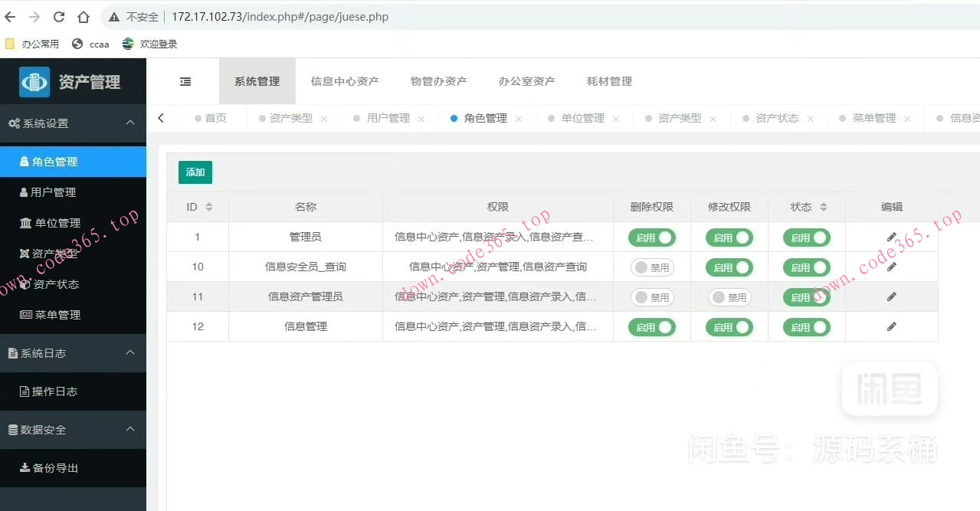The image size is (980, 511).
Task: Click the browser home icon
Action: point(83,15)
